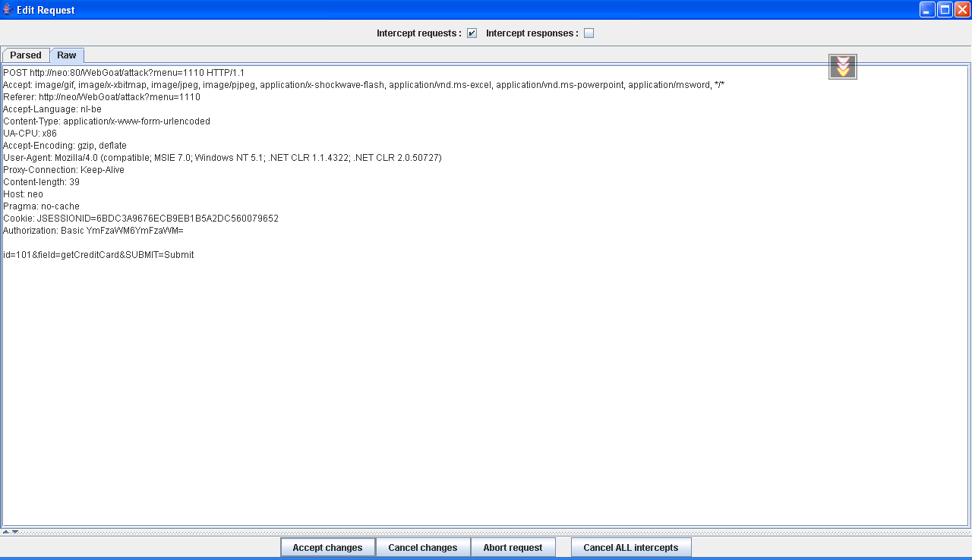Abort the intercepted request
Image resolution: width=972 pixels, height=560 pixels.
pos(513,547)
